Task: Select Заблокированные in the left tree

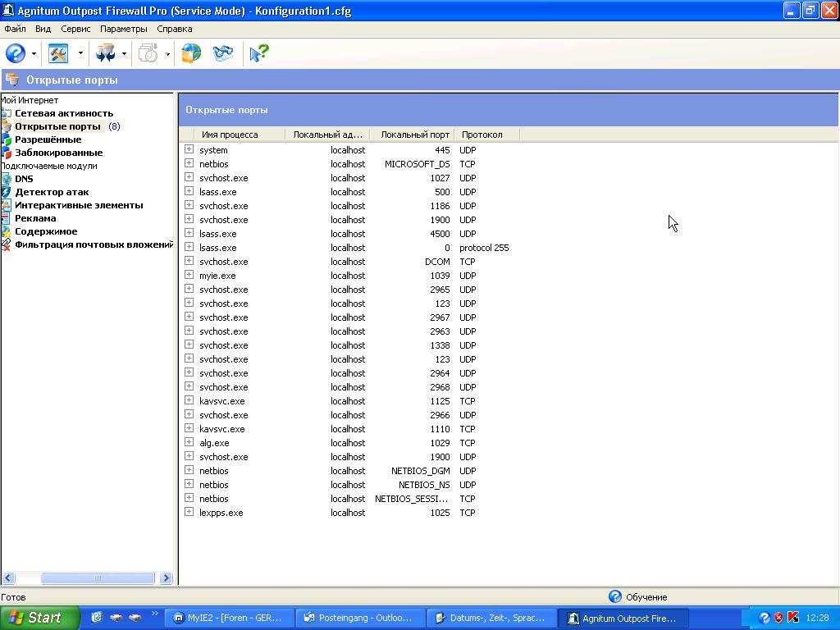Action: (58, 153)
